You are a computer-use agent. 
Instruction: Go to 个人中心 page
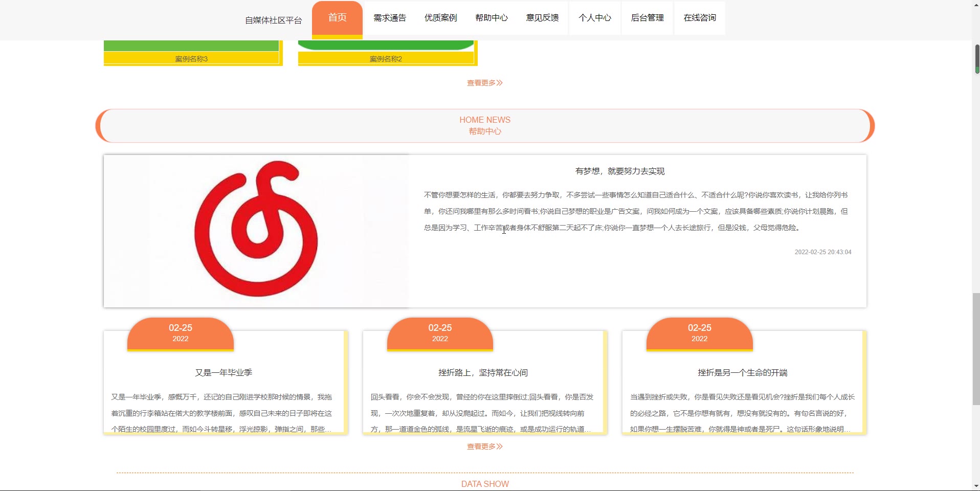pos(595,18)
